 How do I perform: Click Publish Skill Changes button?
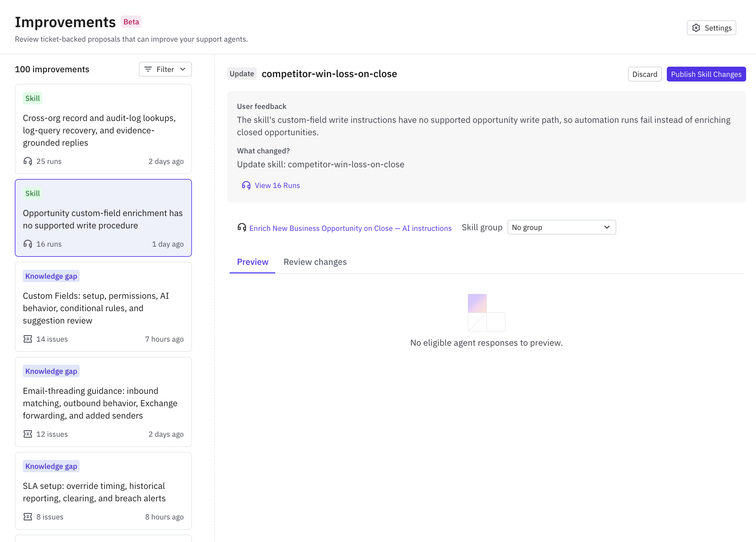pyautogui.click(x=706, y=74)
